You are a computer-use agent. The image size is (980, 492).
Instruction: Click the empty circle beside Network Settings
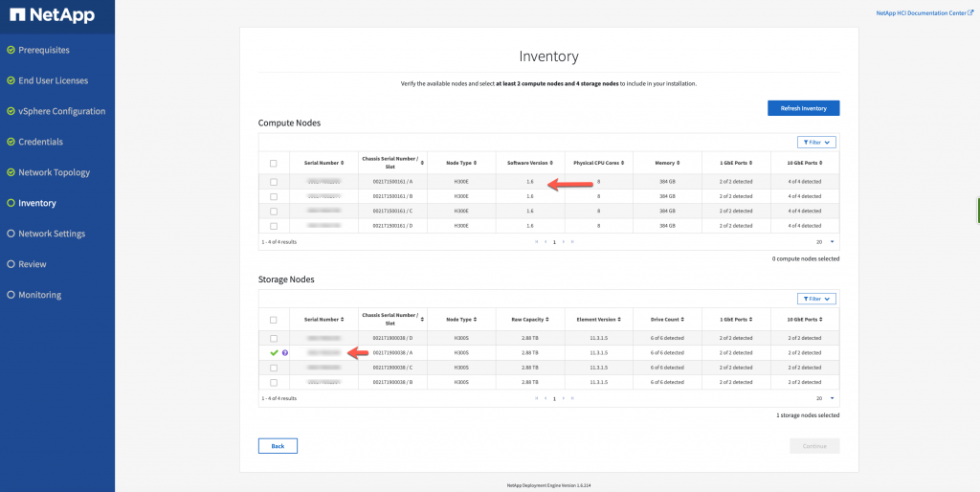tap(11, 234)
